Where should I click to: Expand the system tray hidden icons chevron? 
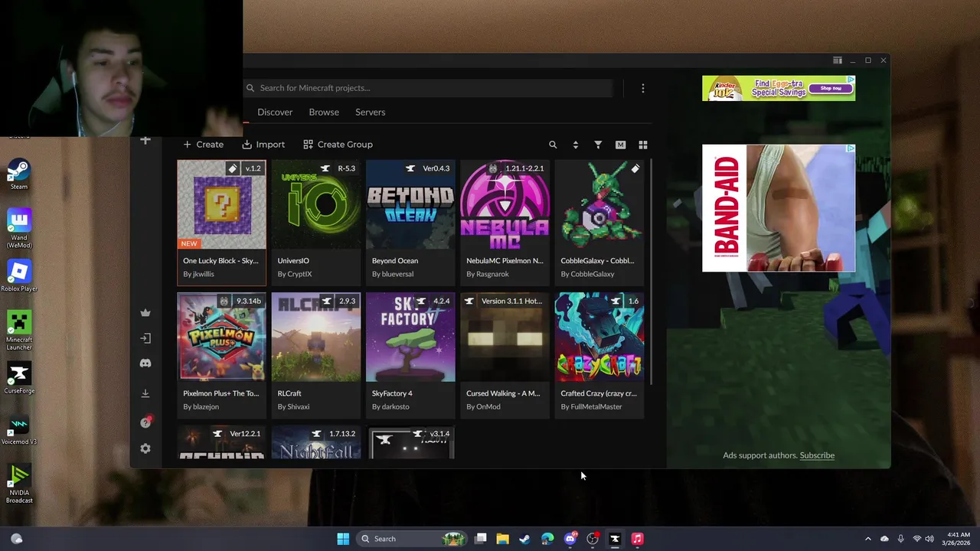click(867, 539)
